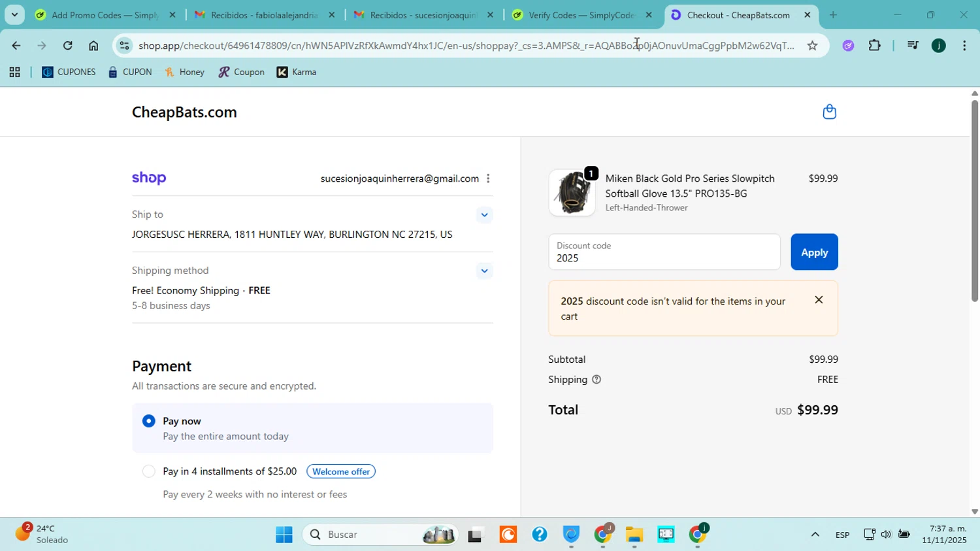Expand the Shipping method section
The image size is (980, 551).
(x=484, y=271)
